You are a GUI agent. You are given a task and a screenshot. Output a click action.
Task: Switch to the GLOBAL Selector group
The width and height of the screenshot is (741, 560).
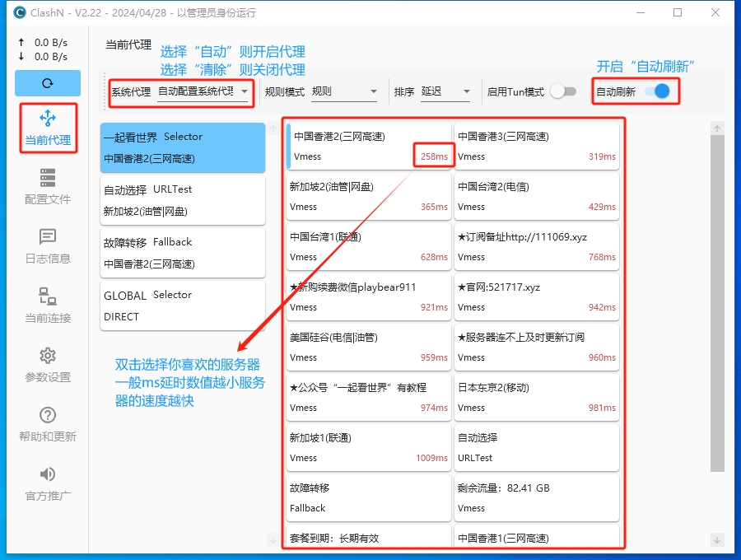click(182, 306)
